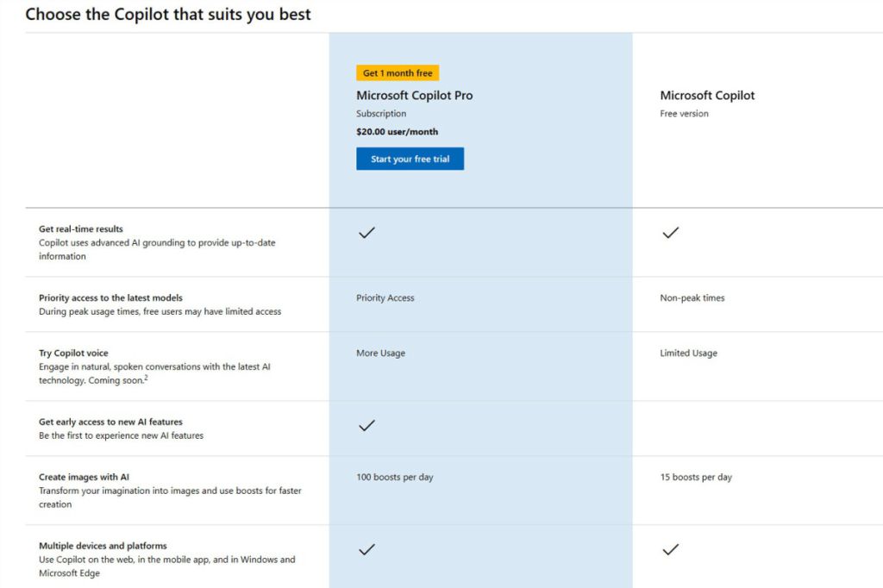Click the Priority access to the latest models heading

click(110, 298)
